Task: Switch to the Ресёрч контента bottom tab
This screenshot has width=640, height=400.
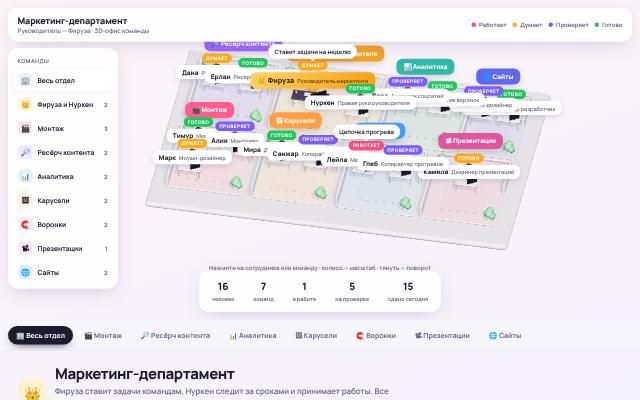Action: (x=176, y=336)
